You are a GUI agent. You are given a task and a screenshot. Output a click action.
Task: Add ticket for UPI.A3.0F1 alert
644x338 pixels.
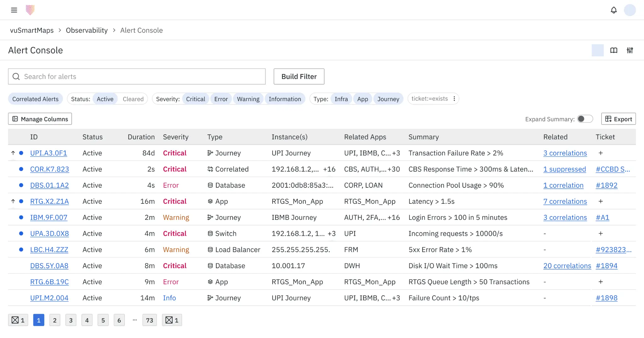click(x=601, y=153)
